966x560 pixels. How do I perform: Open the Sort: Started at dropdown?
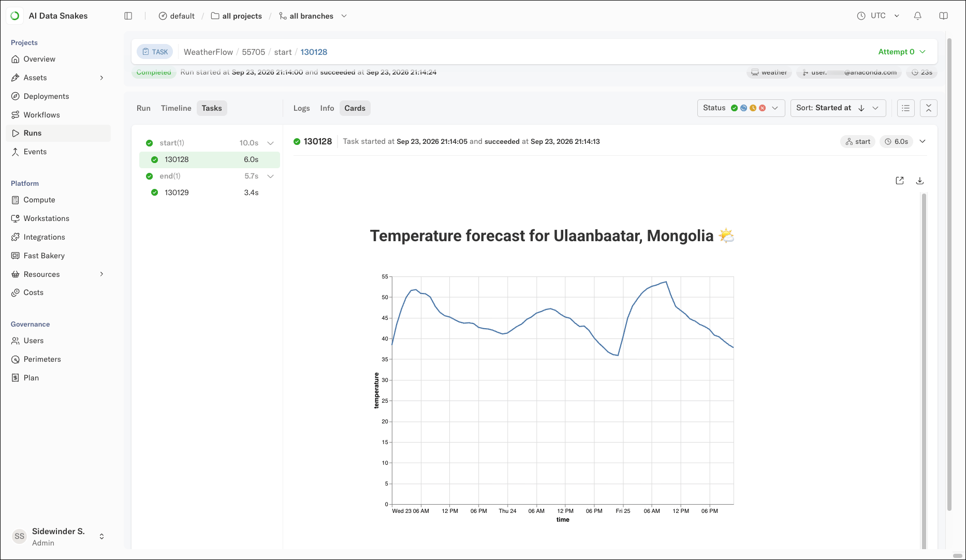(x=838, y=108)
